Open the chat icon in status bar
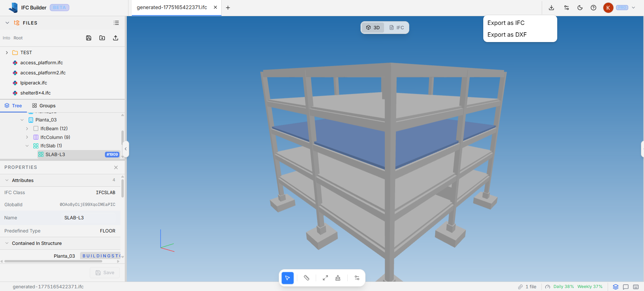 pyautogui.click(x=626, y=287)
